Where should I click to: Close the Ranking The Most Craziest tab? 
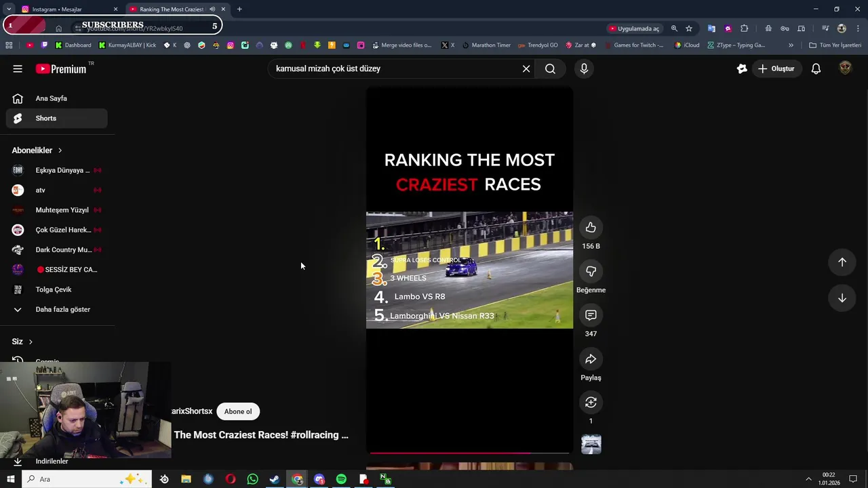(x=223, y=9)
